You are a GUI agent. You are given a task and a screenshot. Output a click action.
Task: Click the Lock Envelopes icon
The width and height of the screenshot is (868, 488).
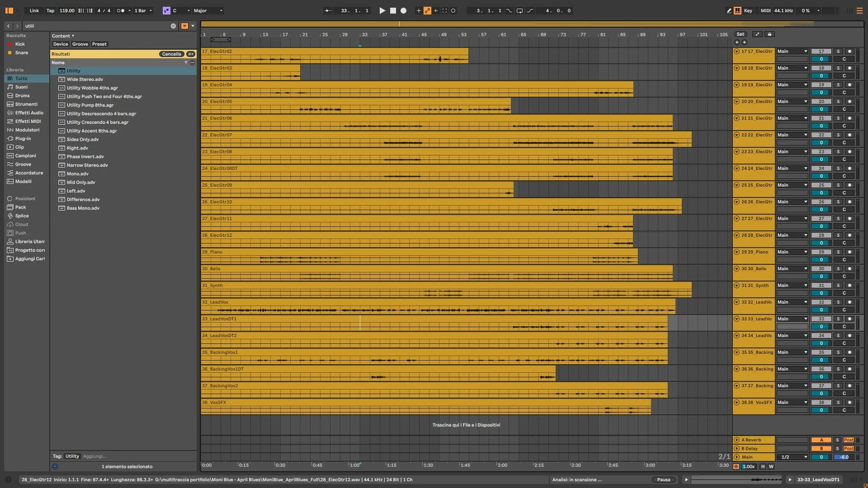(x=769, y=34)
